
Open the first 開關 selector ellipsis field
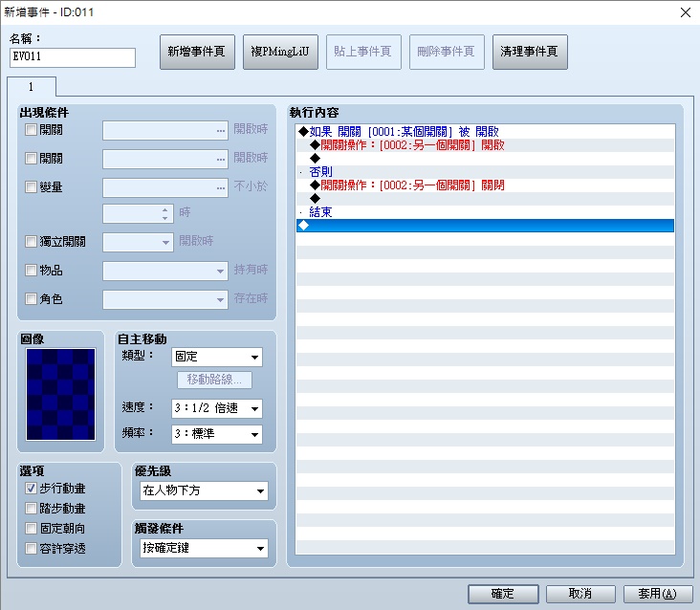point(165,131)
